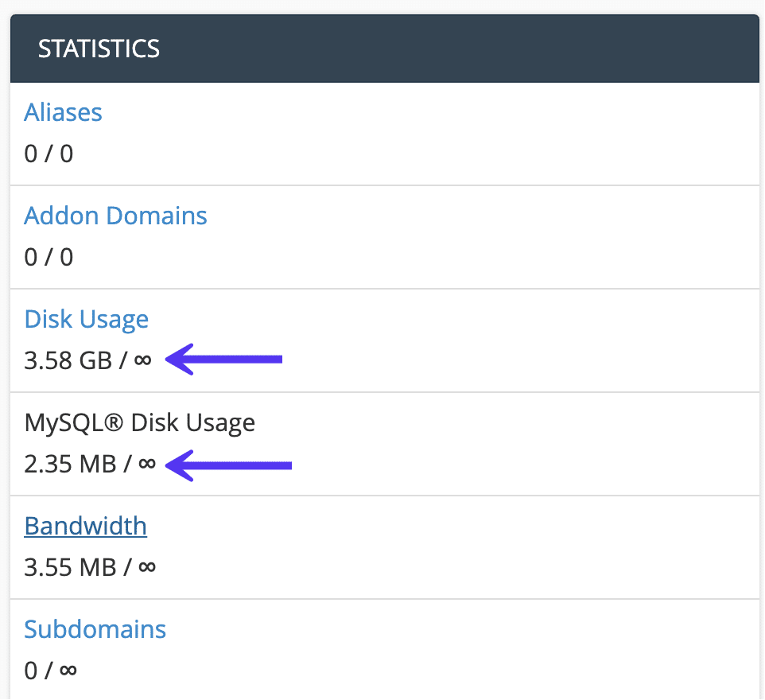Click the infinity symbol next to MySQL usage
Image resolution: width=765 pixels, height=700 pixels.
147,465
